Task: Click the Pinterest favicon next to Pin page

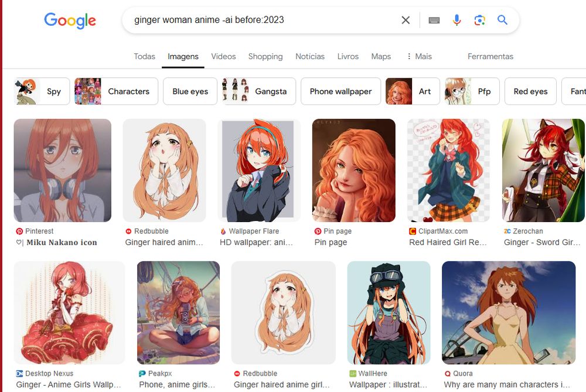Action: (x=318, y=231)
